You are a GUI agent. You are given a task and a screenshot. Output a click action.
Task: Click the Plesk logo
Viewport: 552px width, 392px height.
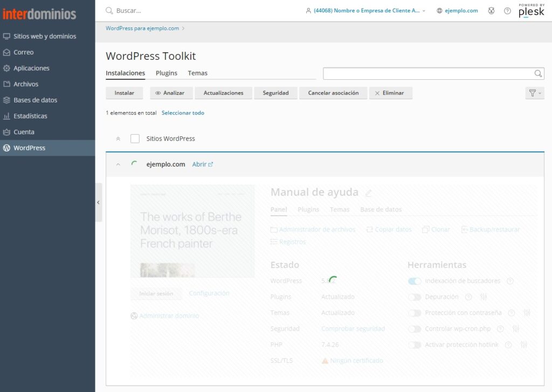tap(531, 11)
